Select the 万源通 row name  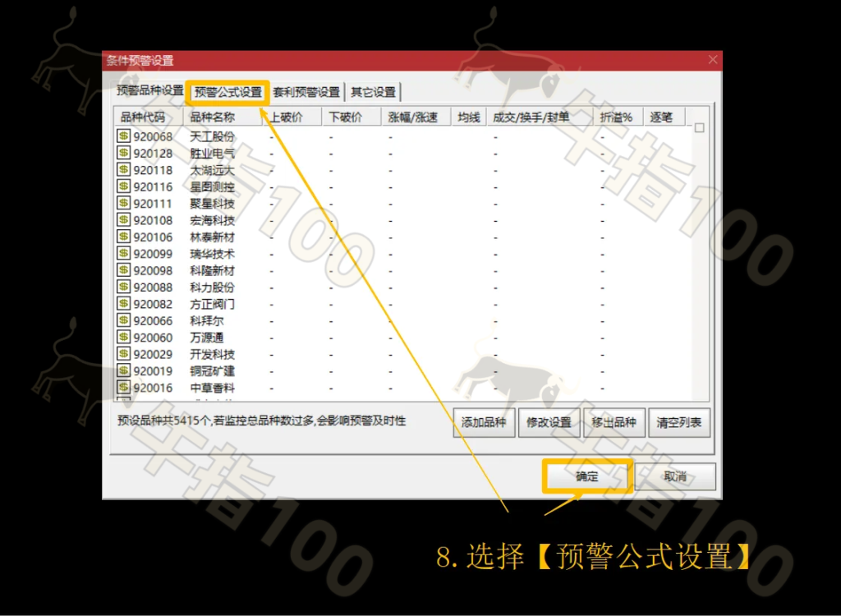click(207, 338)
